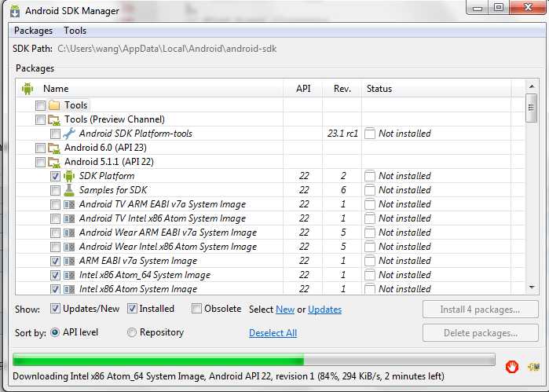The image size is (549, 392).
Task: Click the flask icon for Samples for SDK
Action: tap(69, 190)
